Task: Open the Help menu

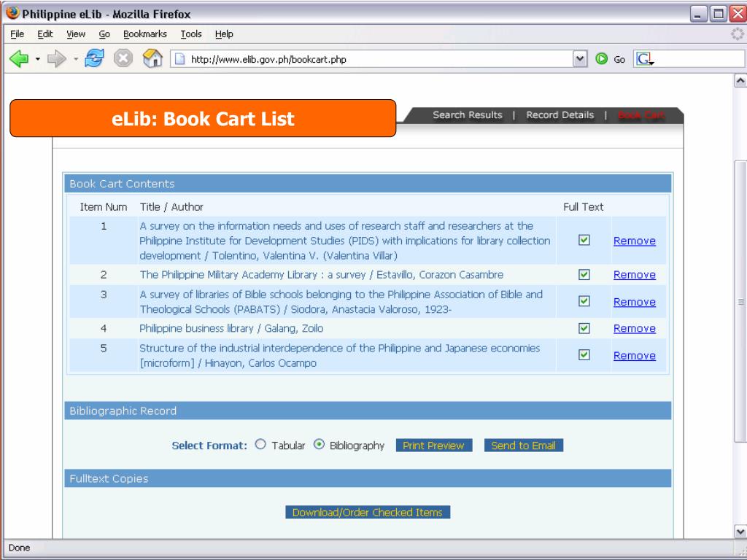Action: tap(224, 34)
